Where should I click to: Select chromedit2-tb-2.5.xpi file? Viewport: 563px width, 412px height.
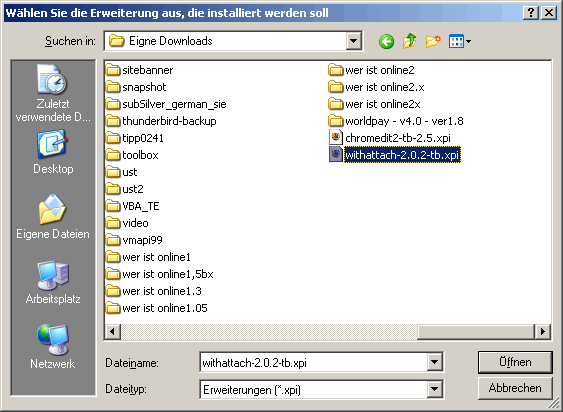(x=389, y=138)
